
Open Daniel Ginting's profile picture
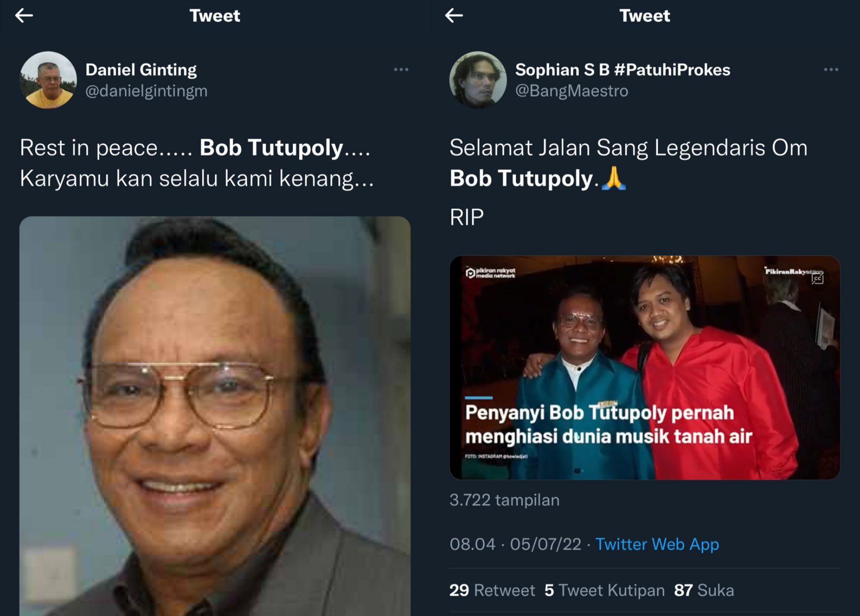(x=48, y=80)
